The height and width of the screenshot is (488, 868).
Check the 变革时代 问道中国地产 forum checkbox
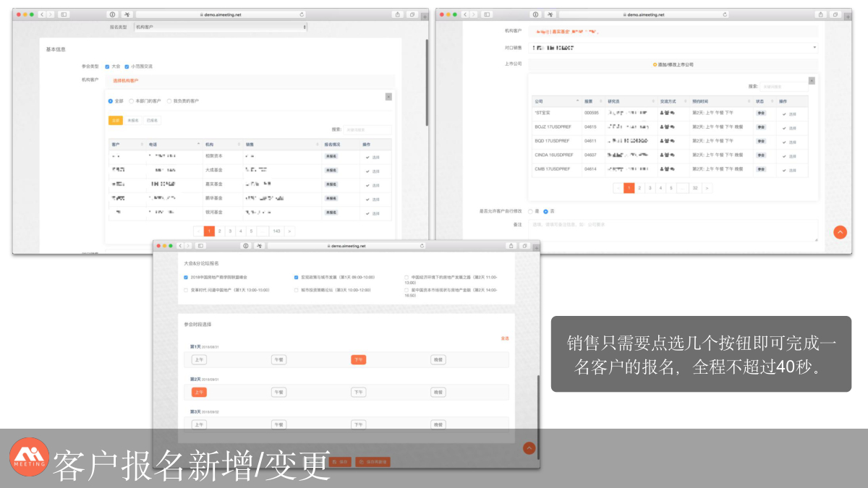coord(186,290)
